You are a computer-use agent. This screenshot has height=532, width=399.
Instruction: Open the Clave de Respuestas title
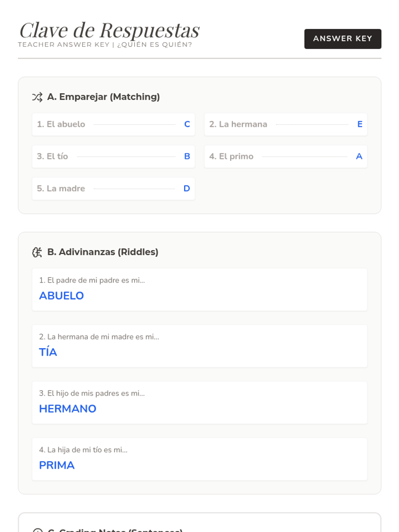point(110,30)
